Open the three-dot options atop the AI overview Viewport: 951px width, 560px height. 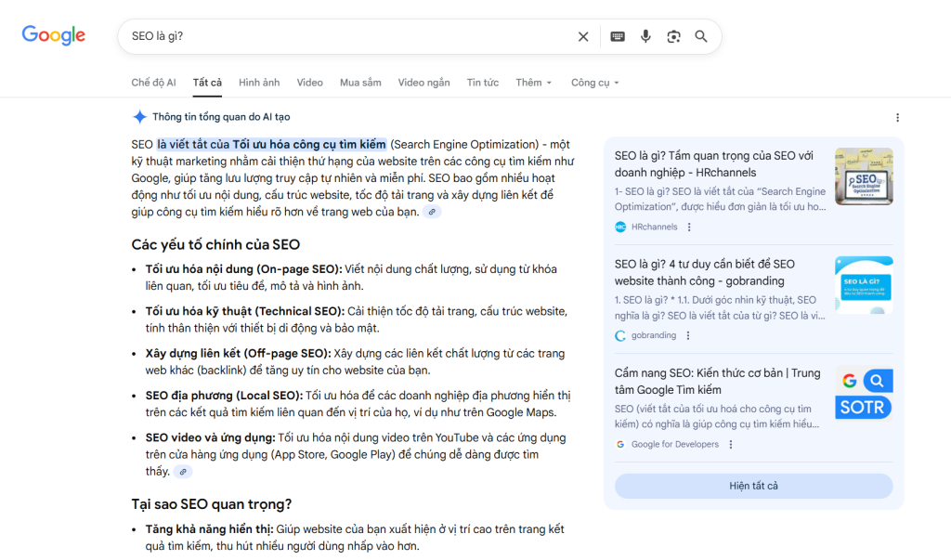point(897,117)
